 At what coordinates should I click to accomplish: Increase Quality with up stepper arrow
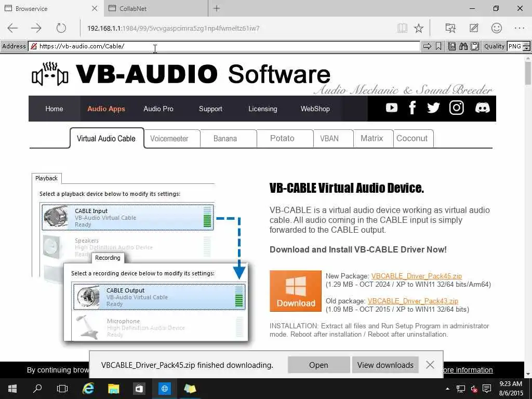point(527,44)
